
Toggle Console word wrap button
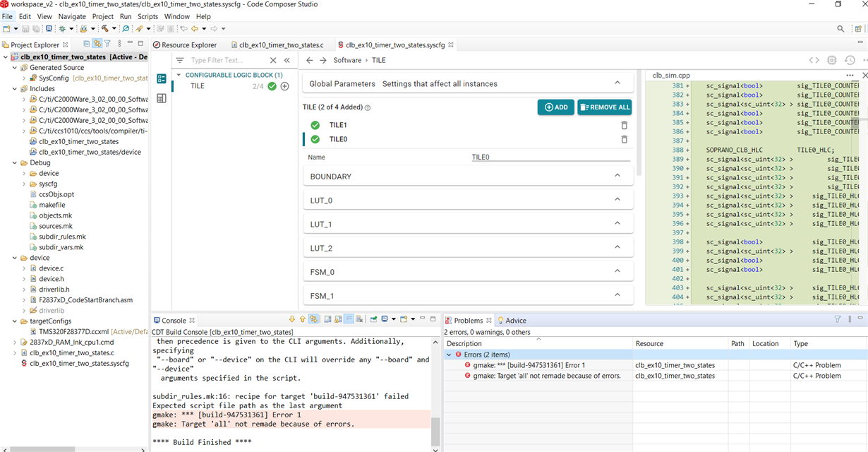coord(349,320)
